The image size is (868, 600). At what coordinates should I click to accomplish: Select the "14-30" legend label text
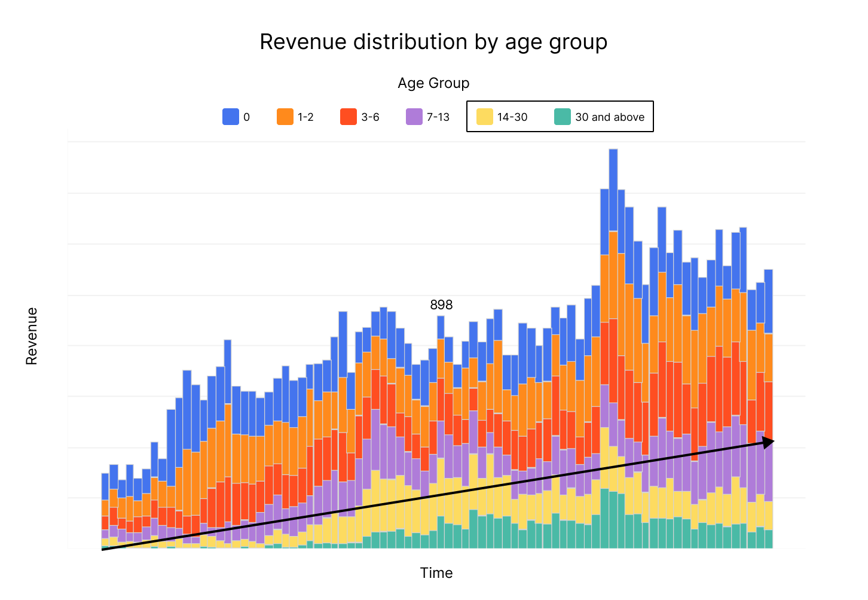(x=512, y=117)
